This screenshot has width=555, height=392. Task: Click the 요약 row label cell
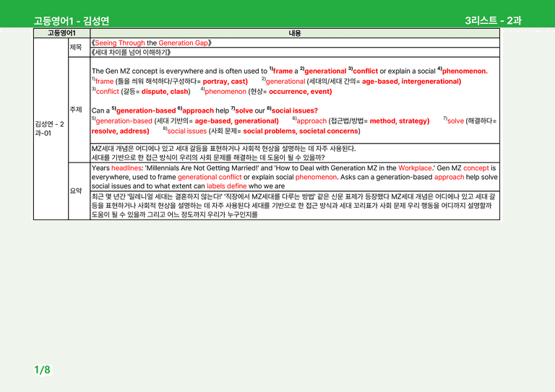tap(79, 191)
